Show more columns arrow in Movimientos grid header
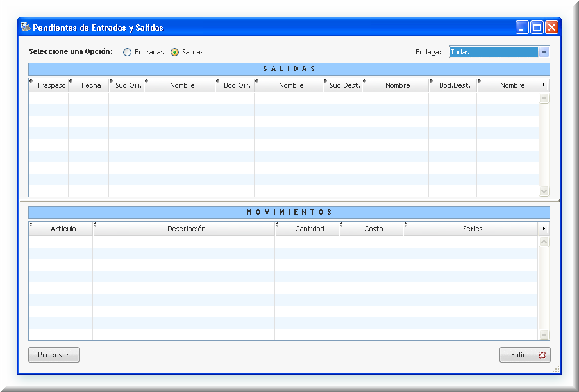 (544, 229)
